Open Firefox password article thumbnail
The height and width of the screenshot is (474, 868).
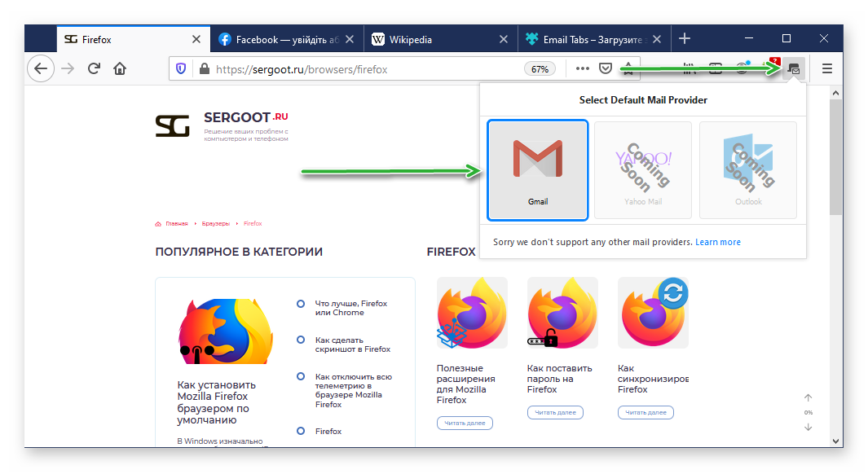[x=562, y=313]
